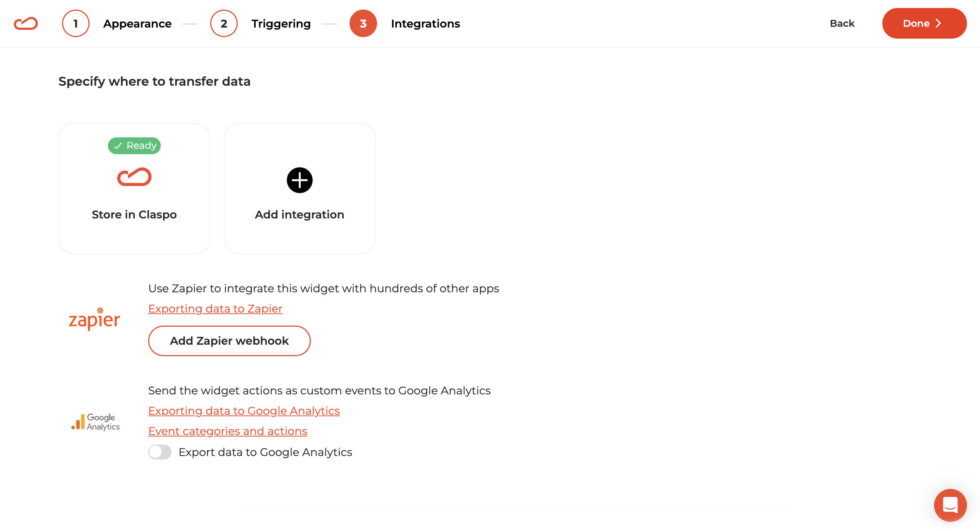The width and height of the screenshot is (980, 531).
Task: Open the chat support bubble
Action: point(950,505)
